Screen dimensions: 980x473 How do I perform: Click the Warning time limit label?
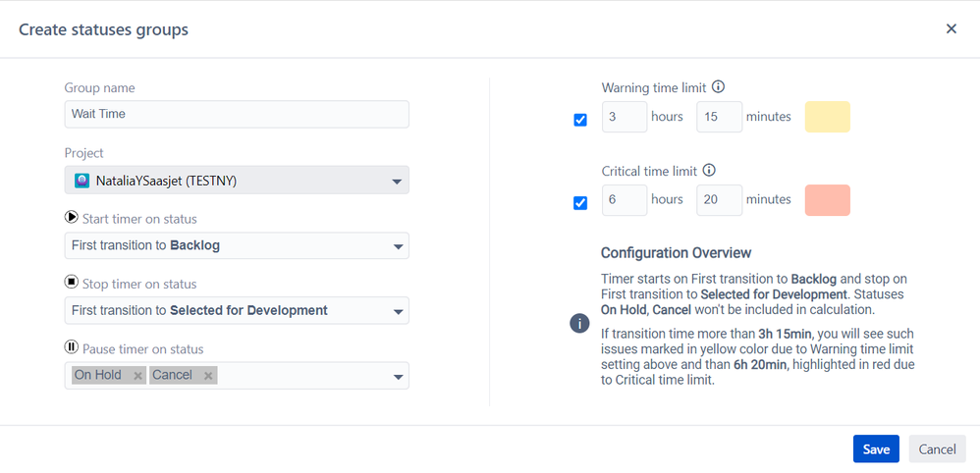[x=654, y=87]
